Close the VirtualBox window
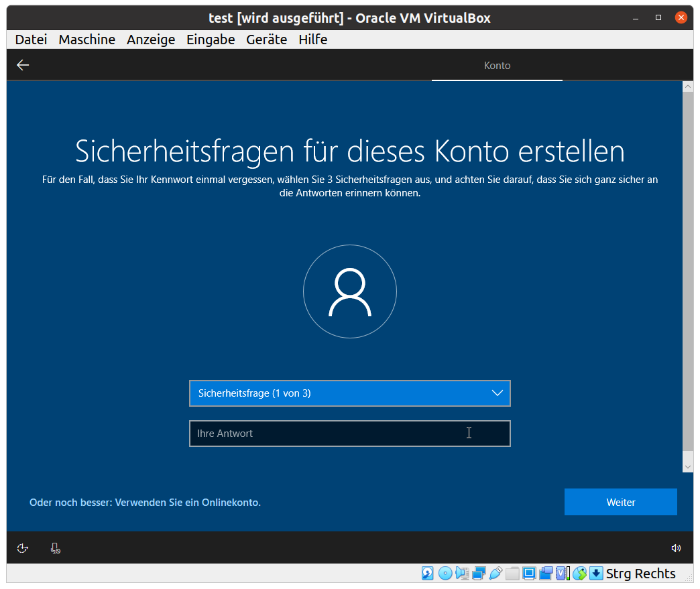The image size is (700, 589). (x=681, y=18)
